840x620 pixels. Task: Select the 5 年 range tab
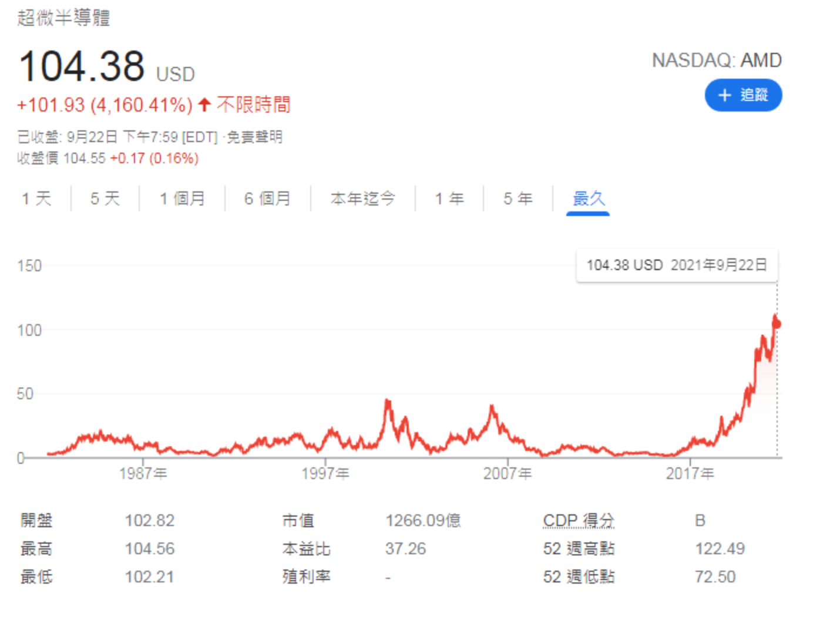pos(518,198)
